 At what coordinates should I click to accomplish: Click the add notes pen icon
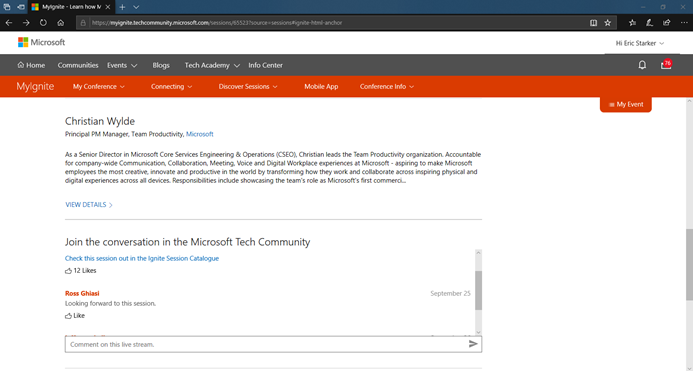[649, 23]
